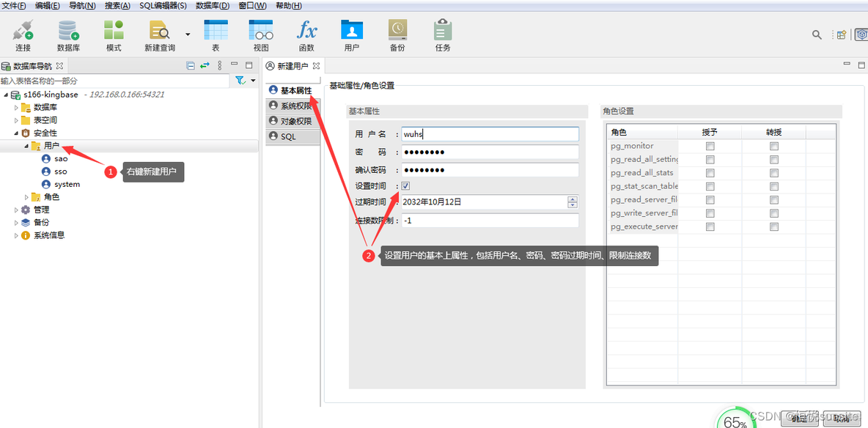Open the 文件(F) menu
868x428 pixels.
[x=15, y=6]
